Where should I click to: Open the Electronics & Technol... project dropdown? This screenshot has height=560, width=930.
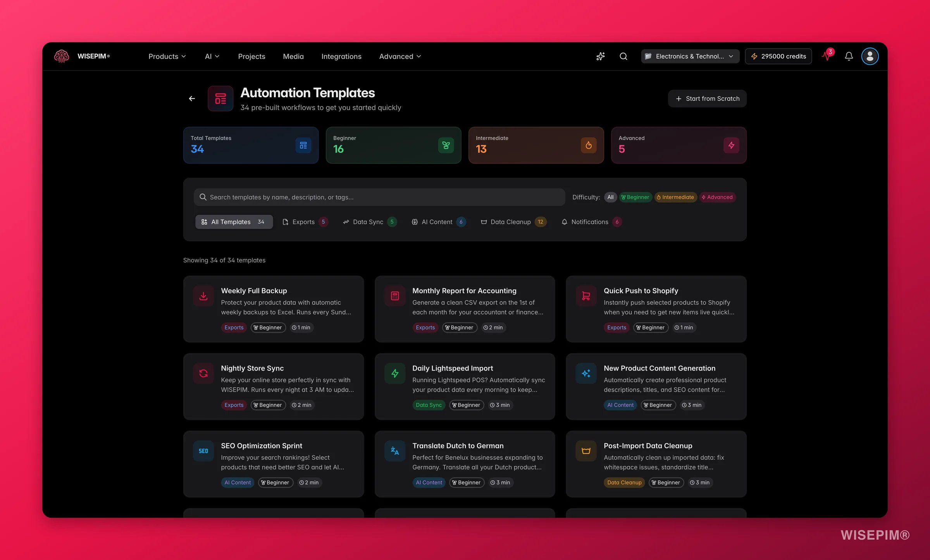point(690,56)
